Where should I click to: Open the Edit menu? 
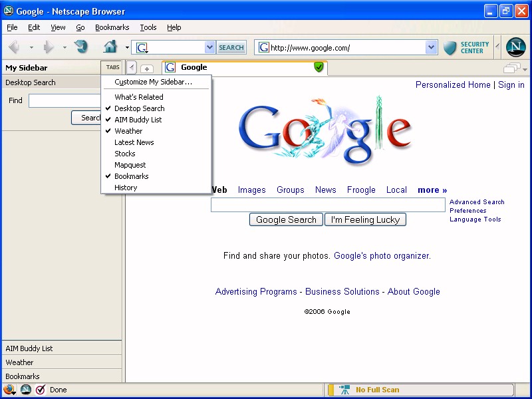[x=34, y=27]
